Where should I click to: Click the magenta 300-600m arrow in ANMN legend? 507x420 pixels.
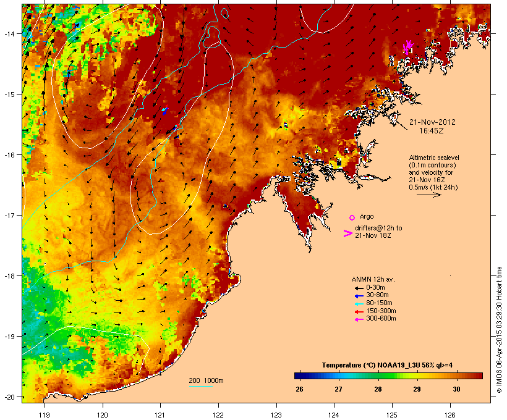tap(359, 319)
